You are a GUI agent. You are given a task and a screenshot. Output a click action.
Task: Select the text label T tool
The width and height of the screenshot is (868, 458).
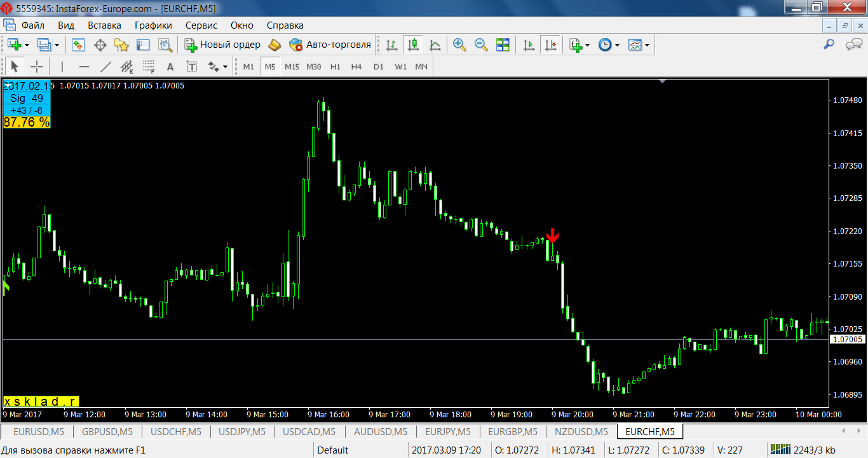click(x=192, y=66)
